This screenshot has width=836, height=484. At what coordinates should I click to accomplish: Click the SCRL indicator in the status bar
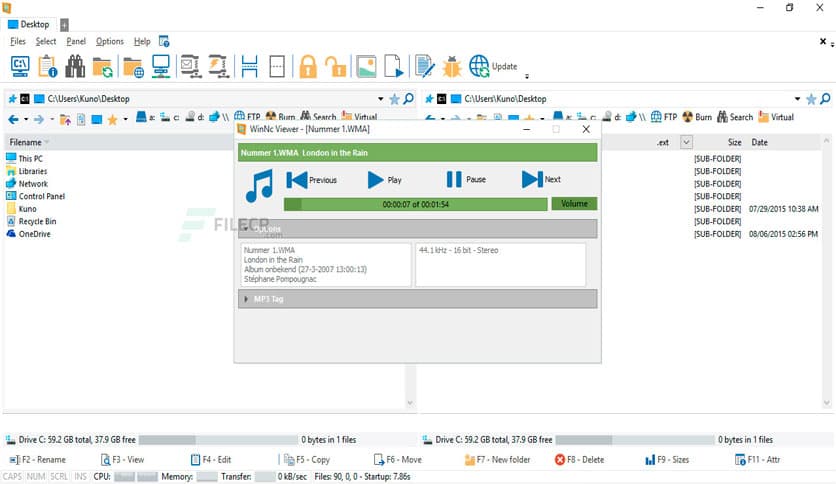[59, 477]
